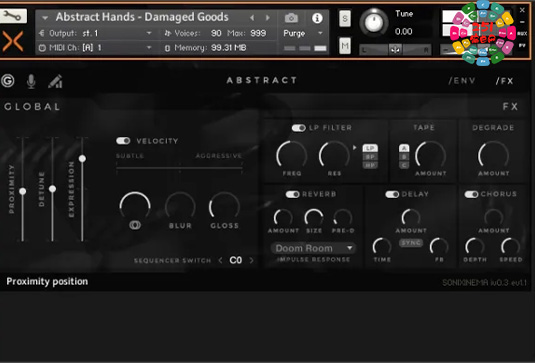Switch to the /ENV tab
Screen dimensions: 535x363
pos(462,81)
